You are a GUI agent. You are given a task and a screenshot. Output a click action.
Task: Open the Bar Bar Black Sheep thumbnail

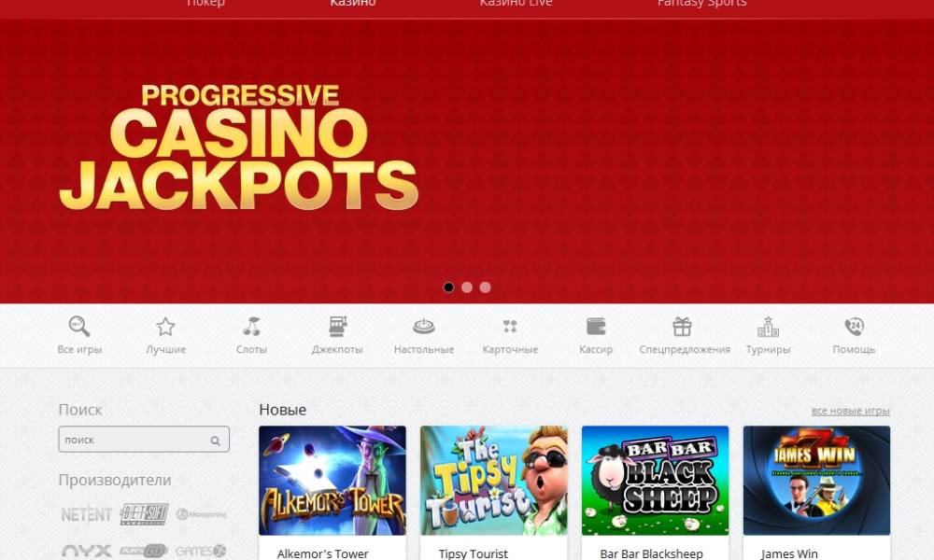[x=656, y=481]
